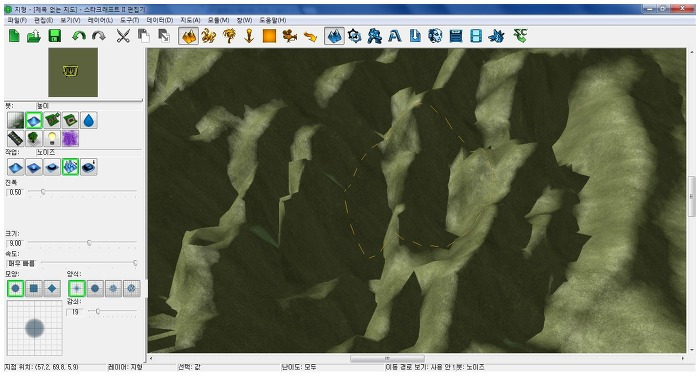This screenshot has width=700, height=376.
Task: Click the scissors Cut icon
Action: 123,36
